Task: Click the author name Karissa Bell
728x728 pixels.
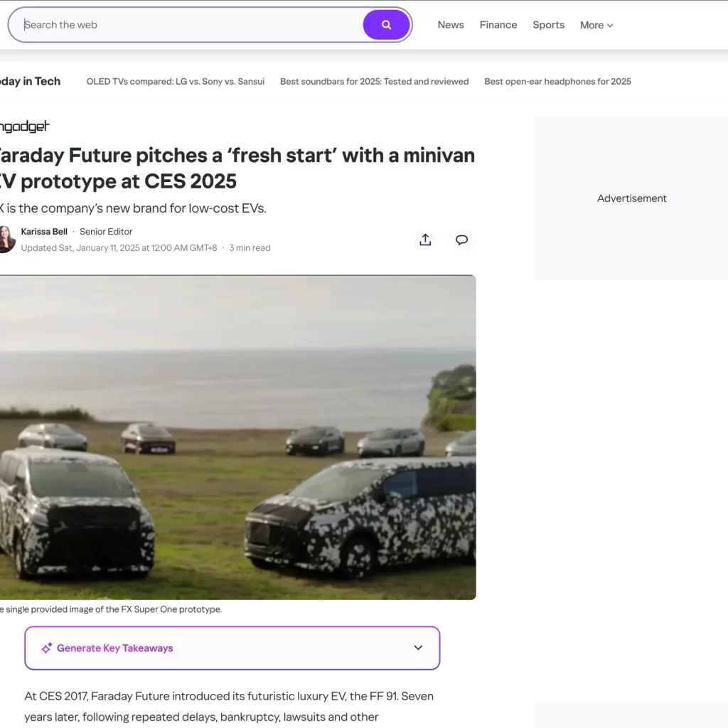Action: pyautogui.click(x=44, y=232)
